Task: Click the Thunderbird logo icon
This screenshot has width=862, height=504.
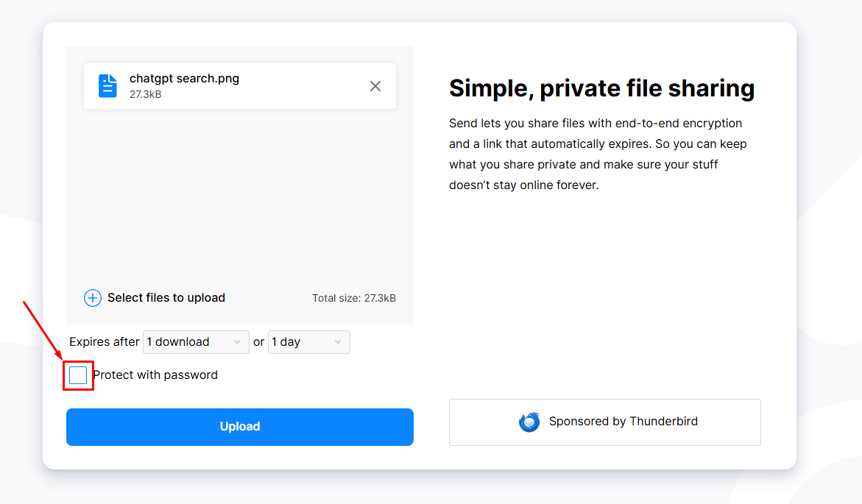Action: 529,422
